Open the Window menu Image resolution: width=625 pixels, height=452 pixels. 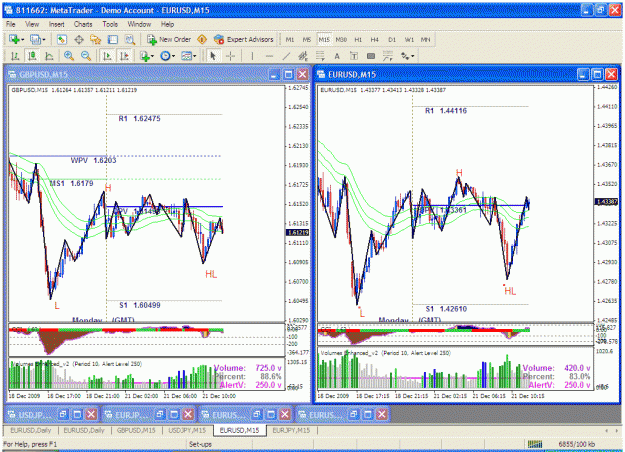click(x=139, y=24)
